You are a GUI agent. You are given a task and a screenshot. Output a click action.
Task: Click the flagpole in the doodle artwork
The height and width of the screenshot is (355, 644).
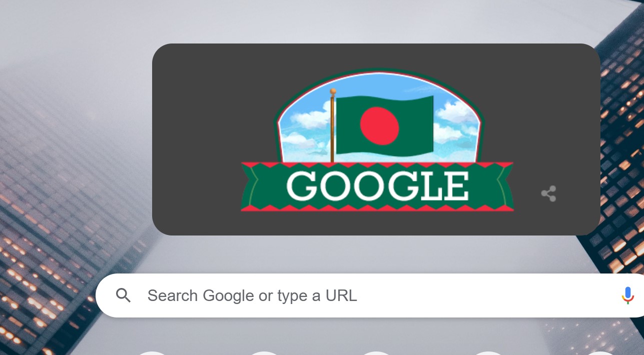pos(332,127)
